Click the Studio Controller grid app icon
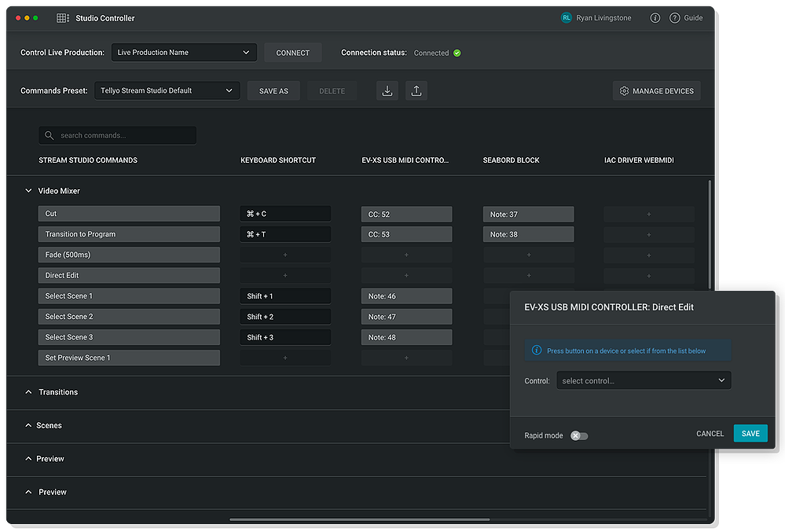This screenshot has width=785, height=532. 63,18
